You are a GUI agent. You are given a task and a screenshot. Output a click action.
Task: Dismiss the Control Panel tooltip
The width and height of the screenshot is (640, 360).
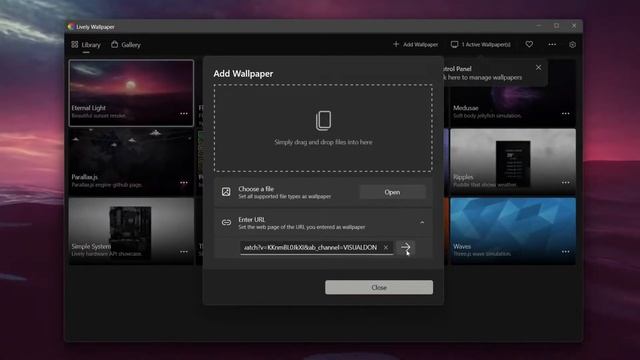(x=539, y=67)
